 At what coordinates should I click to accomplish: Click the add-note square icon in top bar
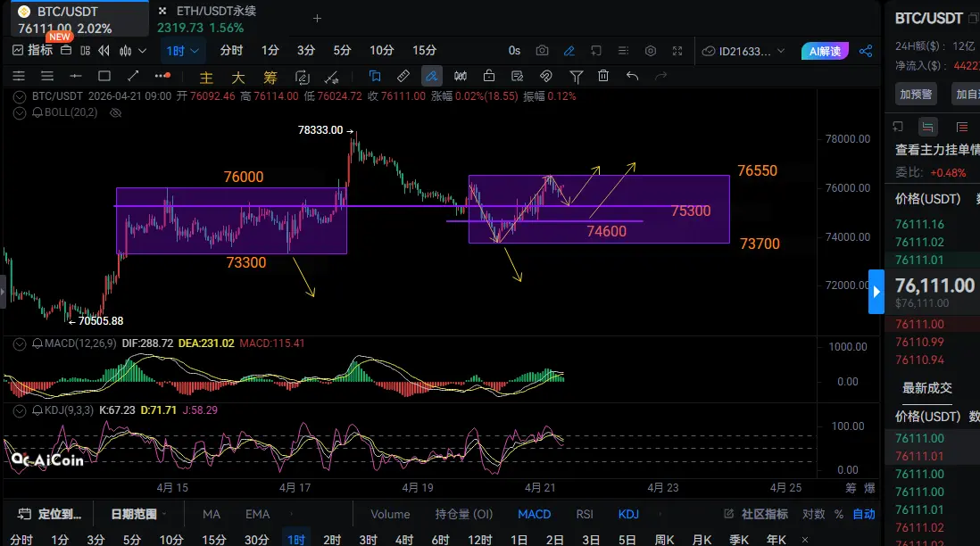tap(595, 51)
